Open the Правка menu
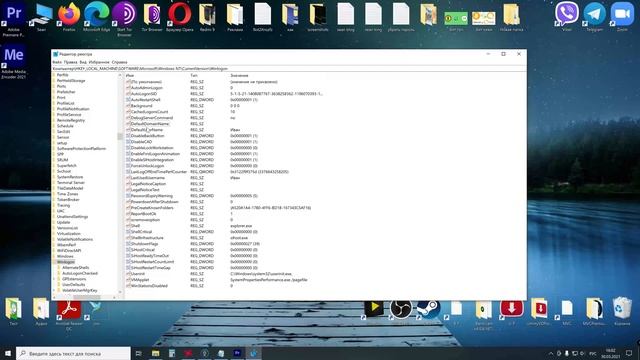Screen dimensions: 640x360 click(70, 62)
